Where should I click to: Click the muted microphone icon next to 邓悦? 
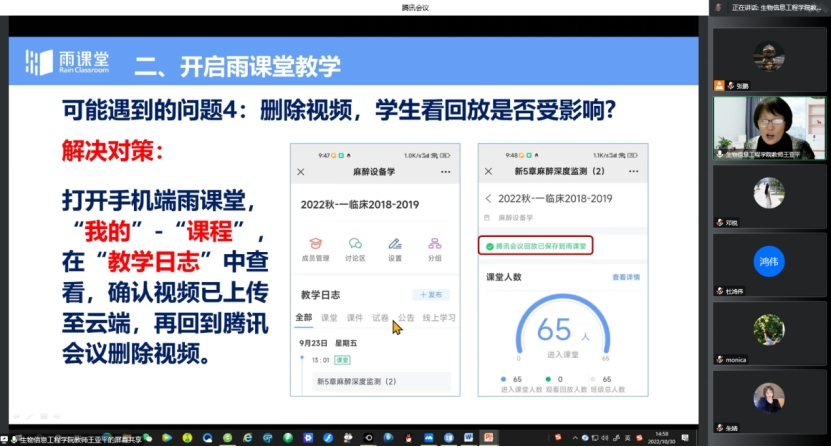coord(720,223)
